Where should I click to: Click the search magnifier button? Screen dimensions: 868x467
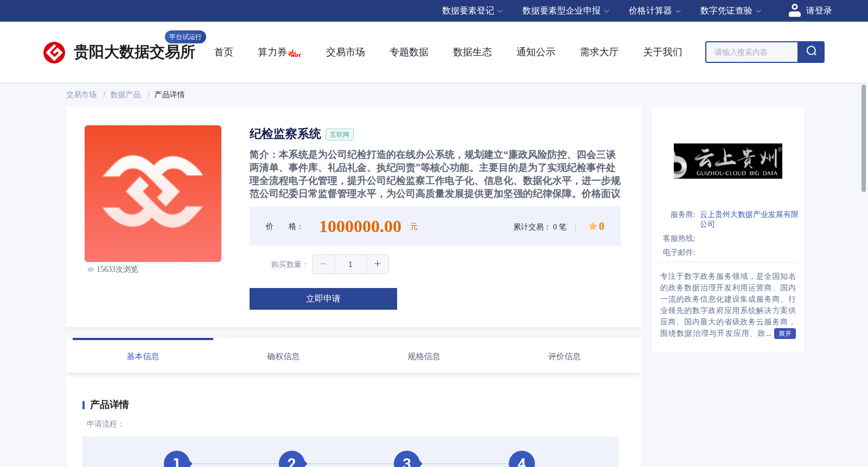pos(811,52)
